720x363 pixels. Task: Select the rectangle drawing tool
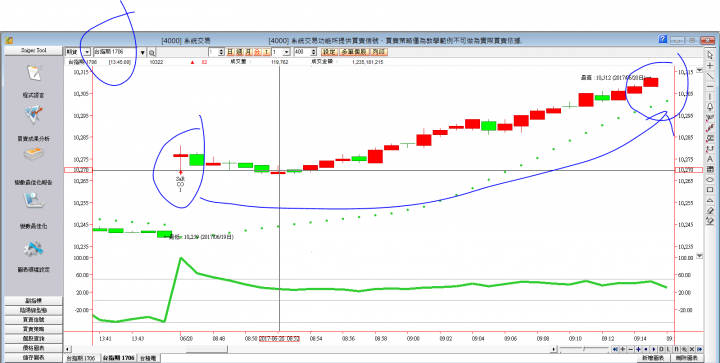(710, 190)
